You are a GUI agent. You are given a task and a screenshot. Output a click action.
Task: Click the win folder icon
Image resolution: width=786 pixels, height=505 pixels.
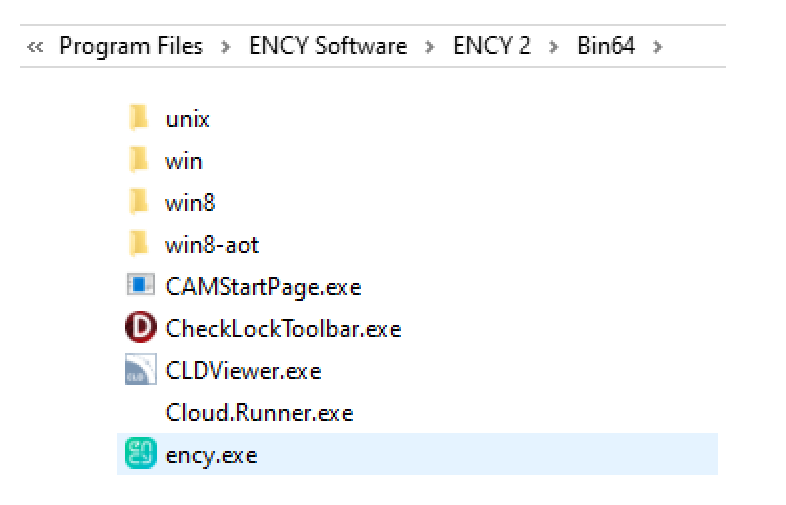click(140, 160)
